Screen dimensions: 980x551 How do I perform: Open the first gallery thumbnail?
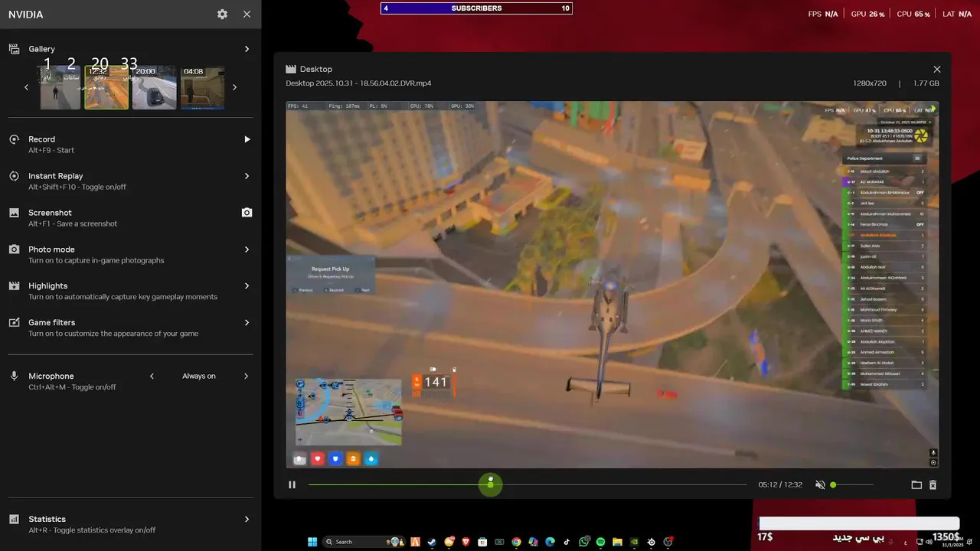(60, 87)
